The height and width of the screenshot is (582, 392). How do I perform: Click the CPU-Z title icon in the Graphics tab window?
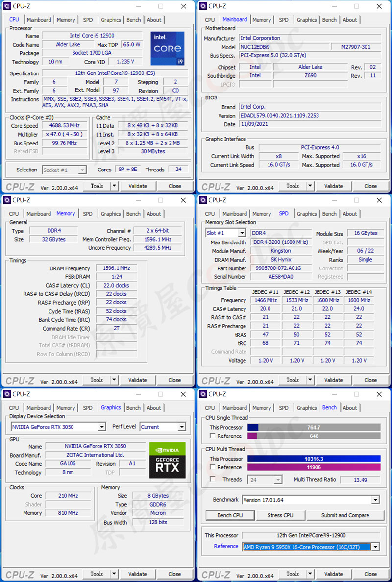click(x=7, y=394)
